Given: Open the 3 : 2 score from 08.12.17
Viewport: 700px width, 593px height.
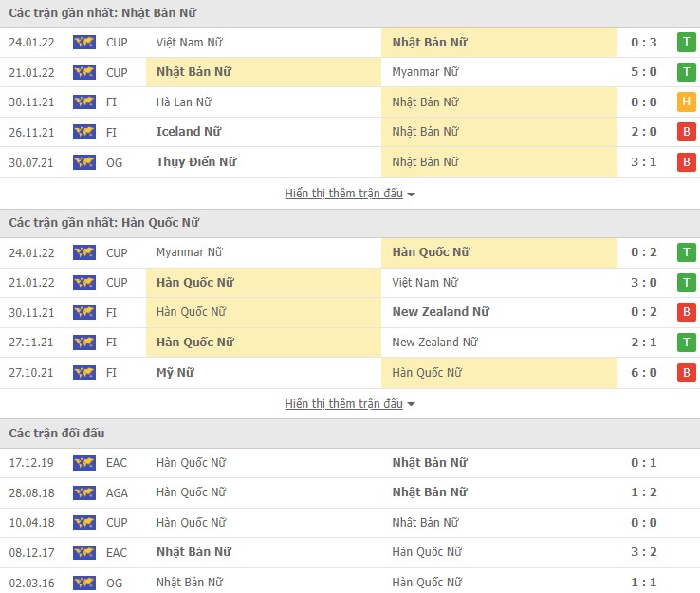Looking at the screenshot, I should pyautogui.click(x=643, y=552).
